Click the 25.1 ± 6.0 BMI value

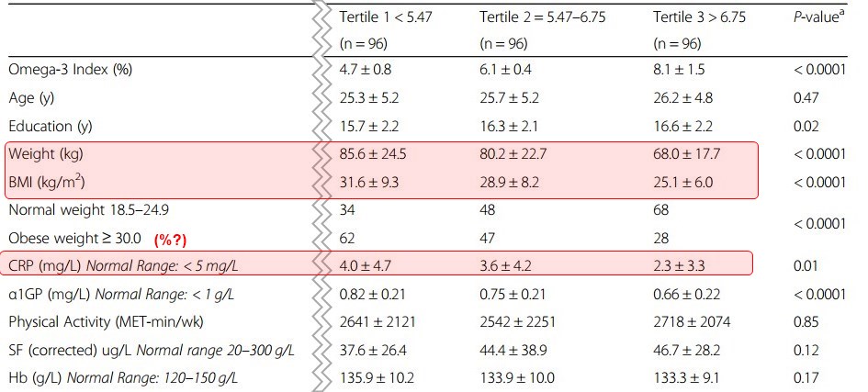(x=682, y=183)
